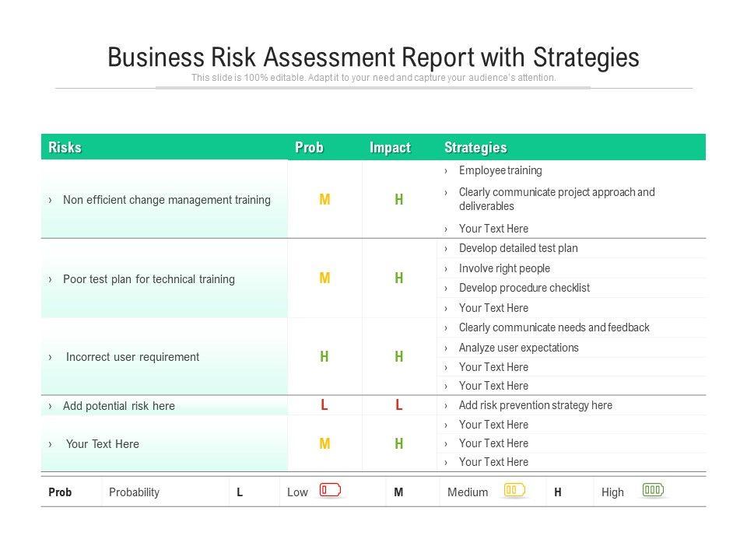Click the H impact for Non efficient change management

[398, 200]
